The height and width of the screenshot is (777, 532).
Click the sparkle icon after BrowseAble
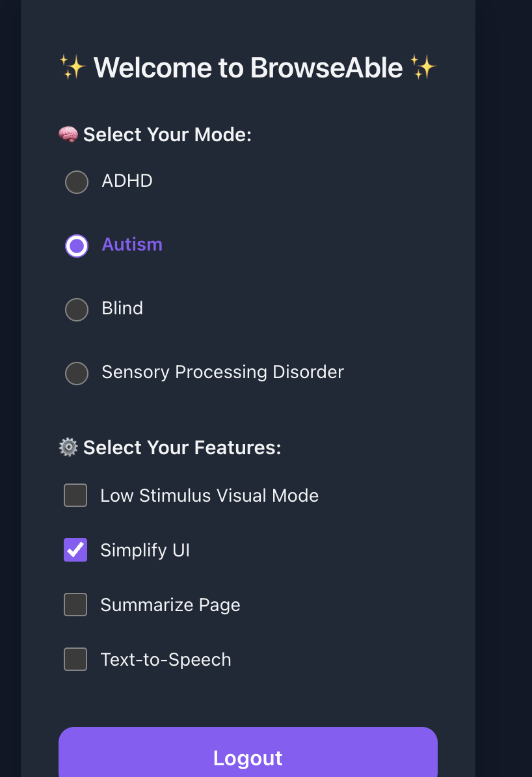423,68
